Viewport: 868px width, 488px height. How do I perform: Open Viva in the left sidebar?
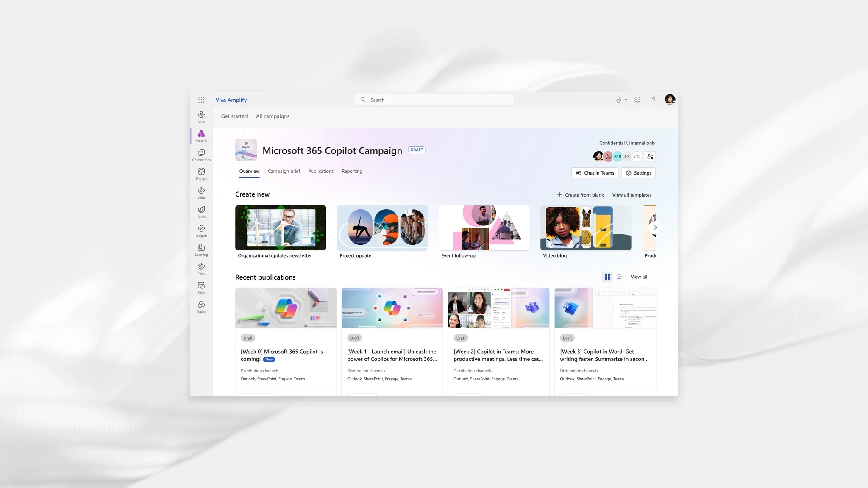pos(201,117)
